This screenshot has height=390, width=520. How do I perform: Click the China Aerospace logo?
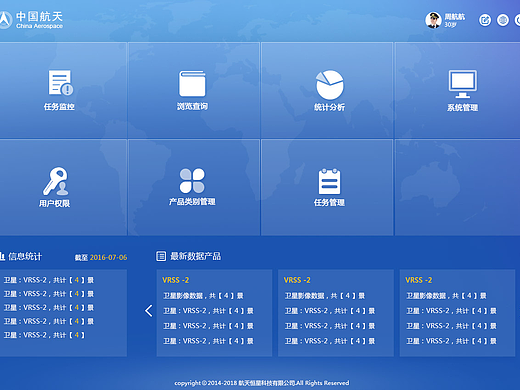click(x=31, y=20)
